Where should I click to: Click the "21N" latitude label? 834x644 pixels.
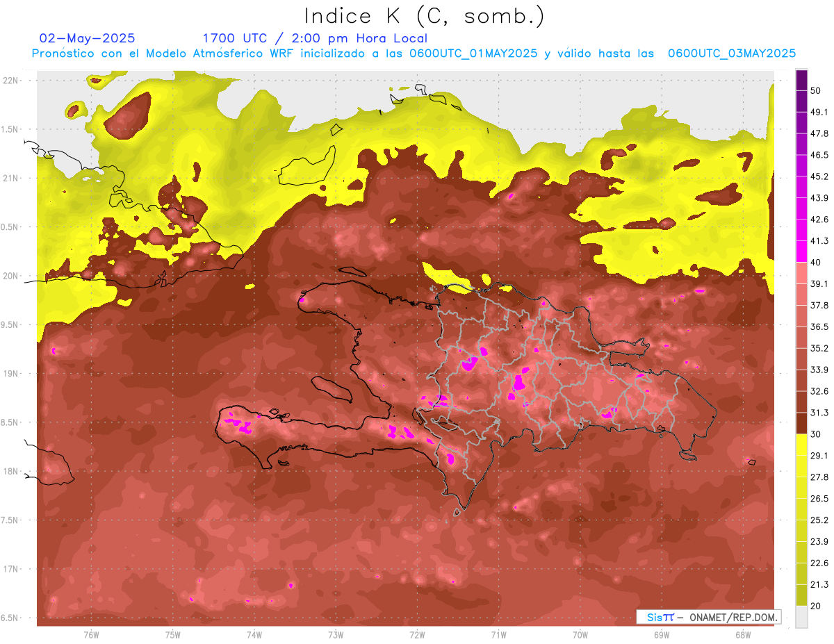tap(11, 178)
